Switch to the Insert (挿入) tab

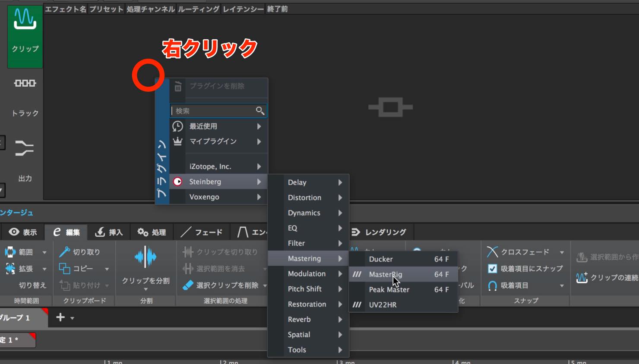[x=109, y=232]
